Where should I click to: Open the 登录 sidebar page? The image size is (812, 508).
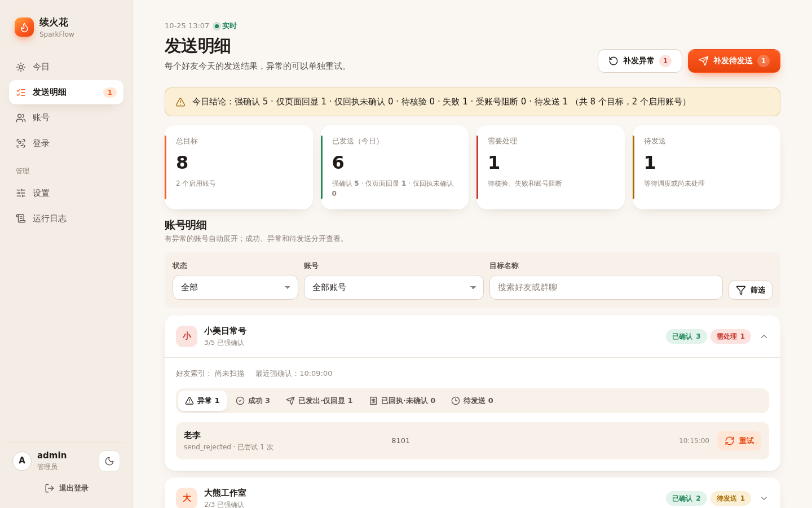[66, 143]
